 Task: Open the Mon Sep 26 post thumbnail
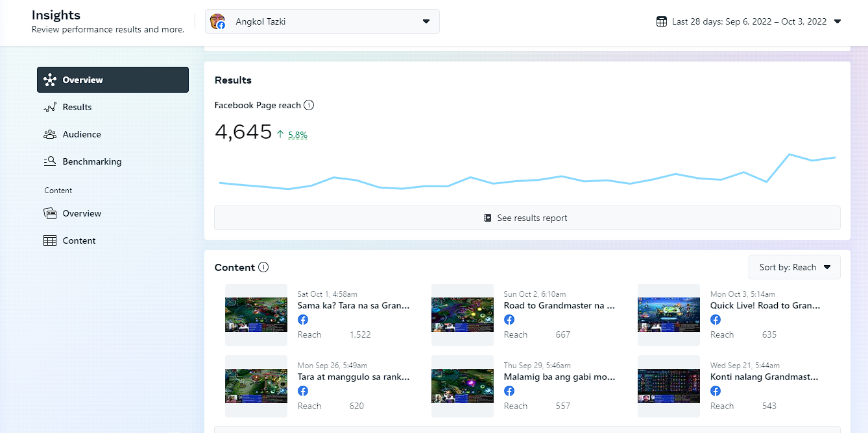(x=256, y=386)
